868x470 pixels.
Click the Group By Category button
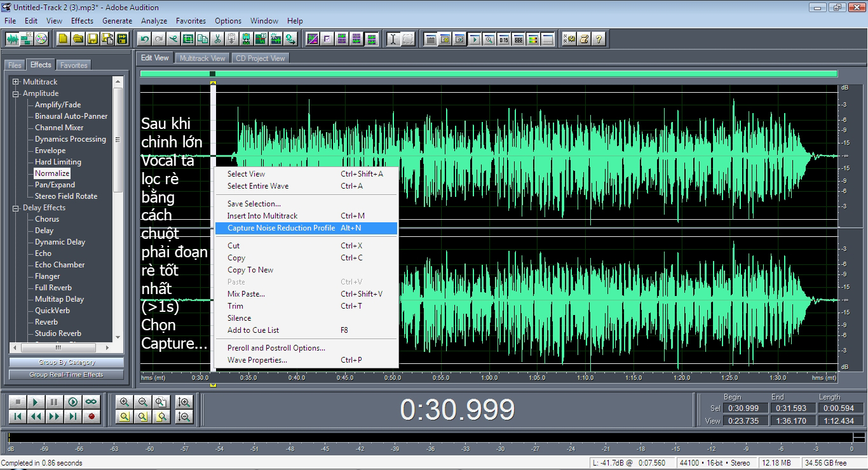tap(67, 362)
